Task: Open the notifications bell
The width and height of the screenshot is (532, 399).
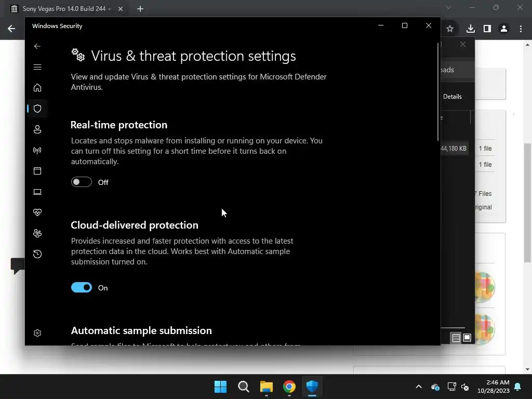Action: pos(518,387)
